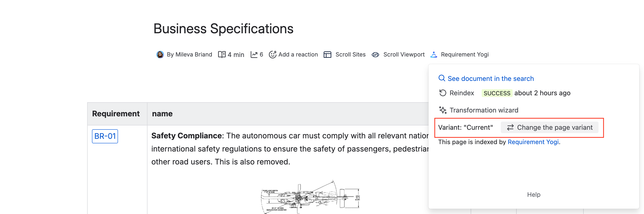
Task: Click the Requirement Yogi meditating icon
Action: point(434,55)
